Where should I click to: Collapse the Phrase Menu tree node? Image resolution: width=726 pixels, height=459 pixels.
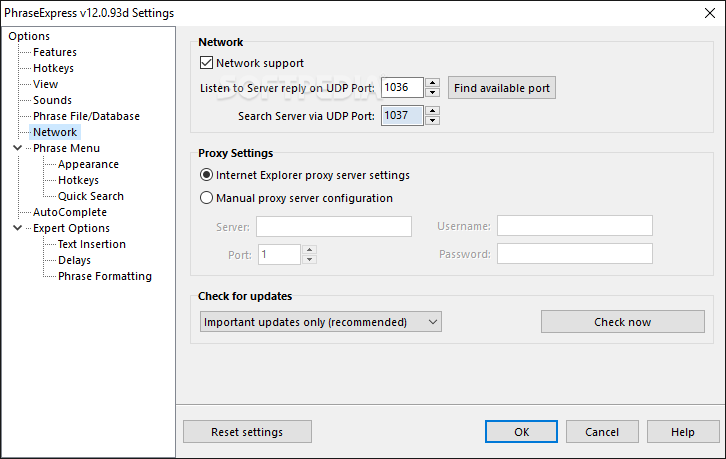pos(18,148)
